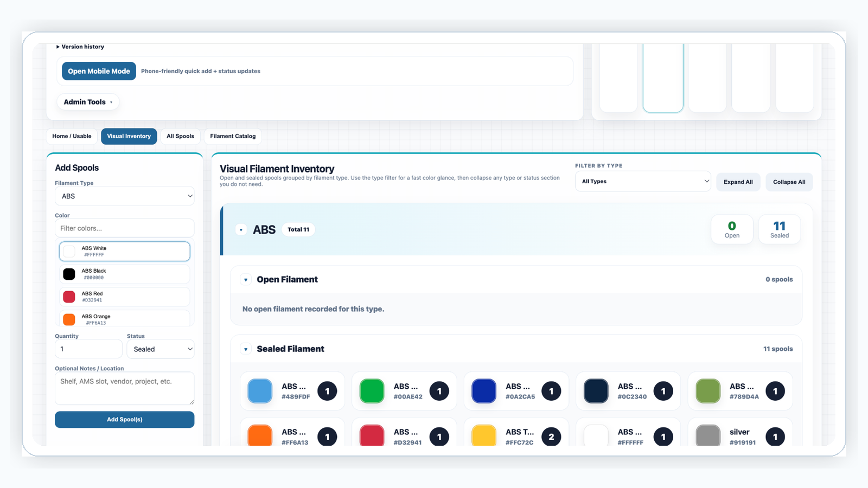Collapse the Sealed Filament section arrow

click(246, 349)
